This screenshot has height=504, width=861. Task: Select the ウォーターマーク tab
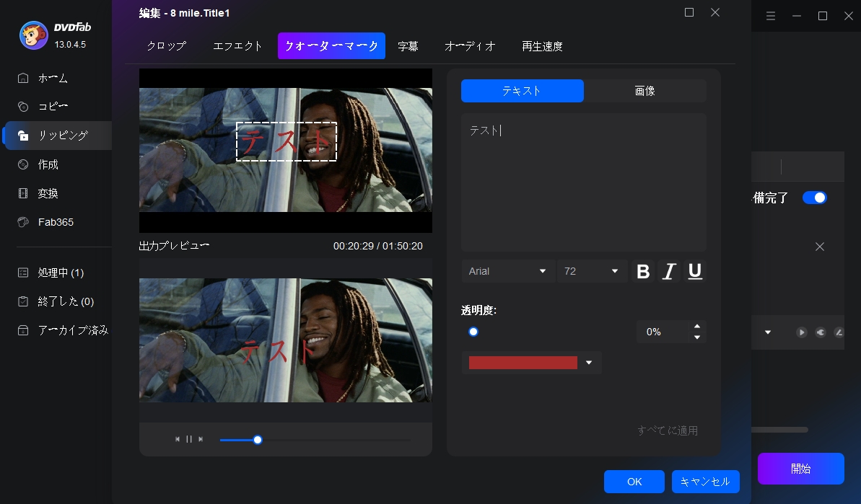331,46
